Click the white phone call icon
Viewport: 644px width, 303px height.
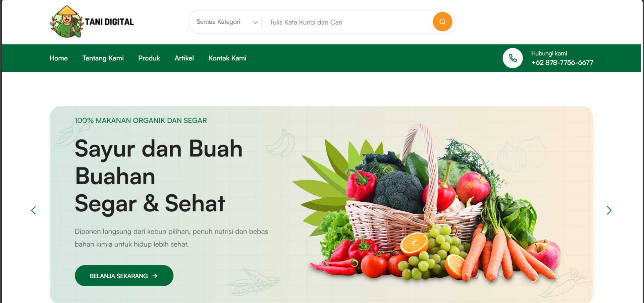point(513,58)
